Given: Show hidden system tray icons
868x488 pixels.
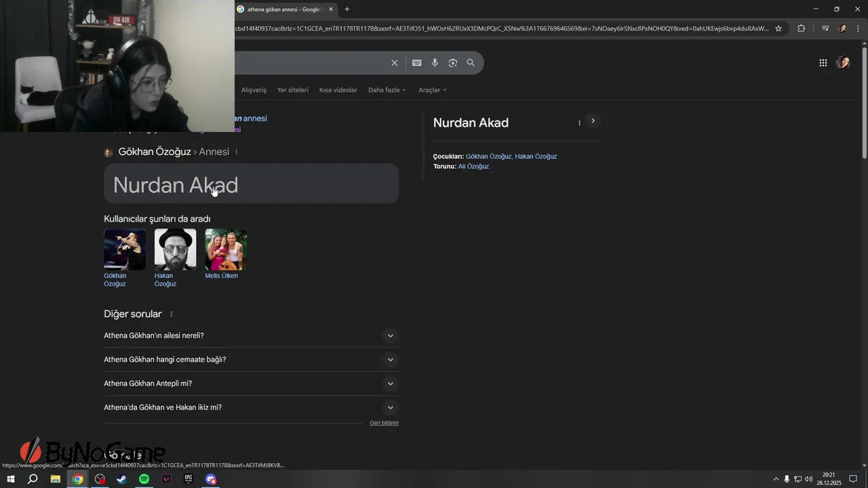Looking at the screenshot, I should coord(776,479).
